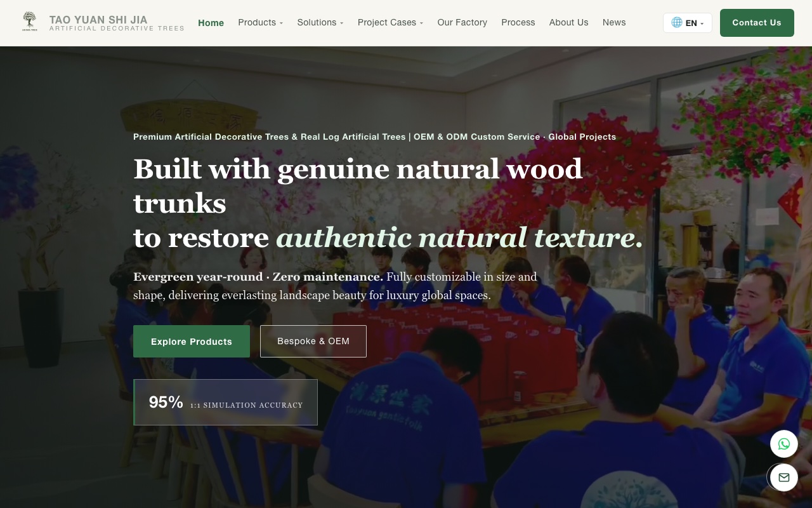
Task: Click the italic 'authentic natural texture.' text
Action: click(x=460, y=237)
